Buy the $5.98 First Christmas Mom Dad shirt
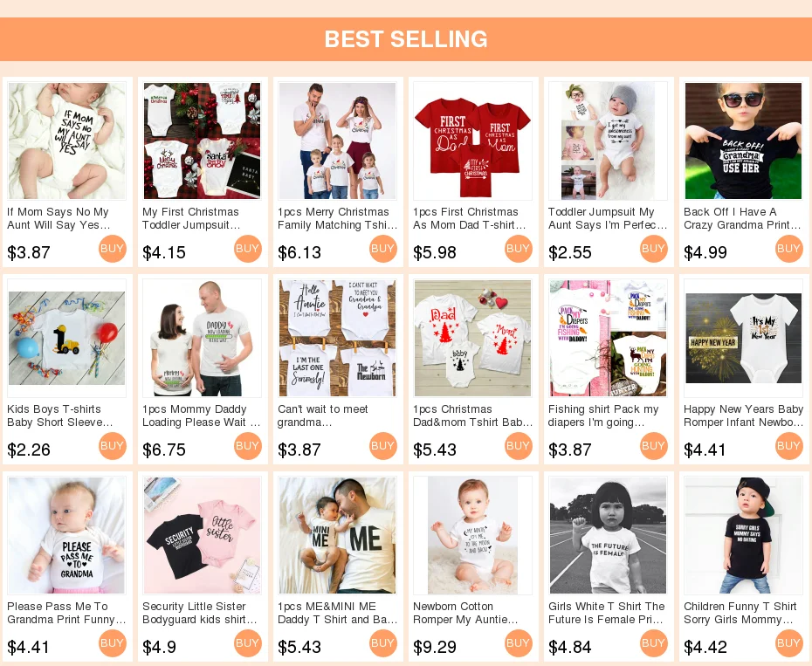 (x=519, y=249)
